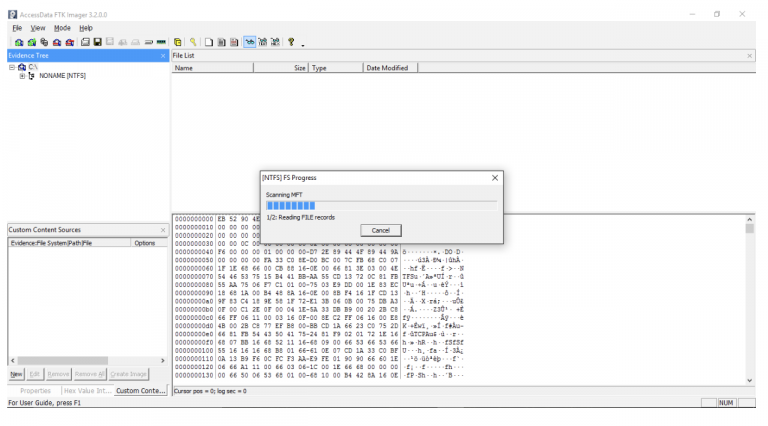Click the Edit custom content button

tap(34, 374)
